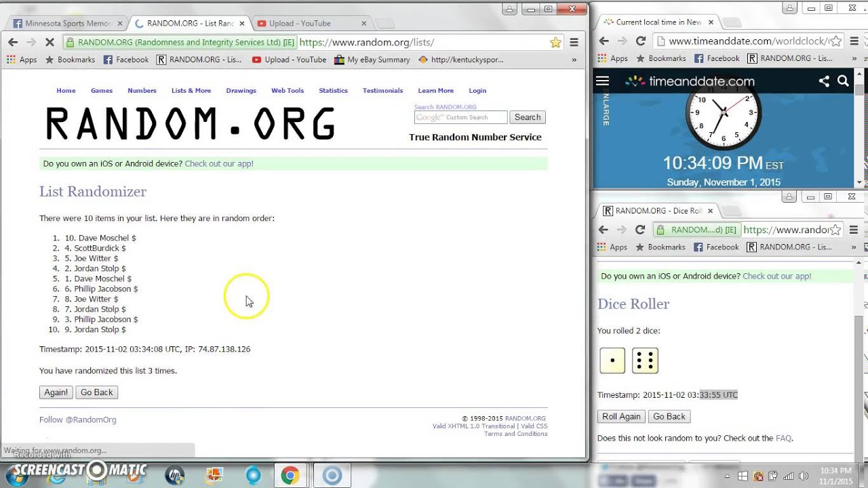Open the Testimonials page link

pos(382,90)
